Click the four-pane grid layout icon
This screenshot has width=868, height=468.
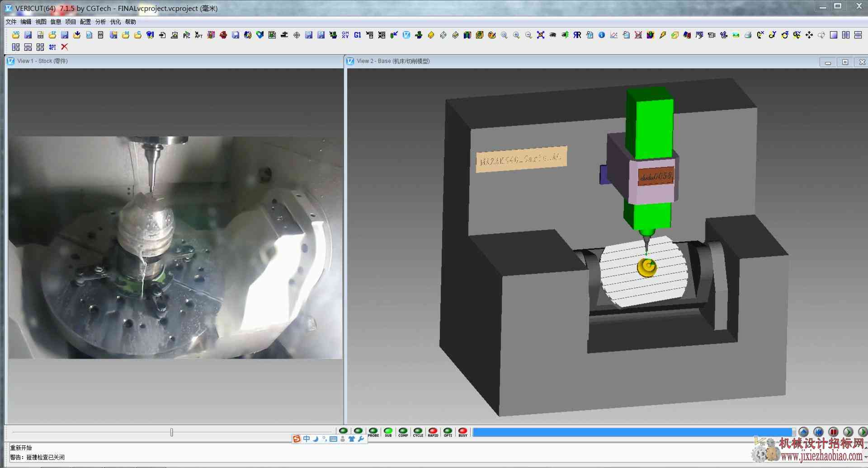point(40,47)
